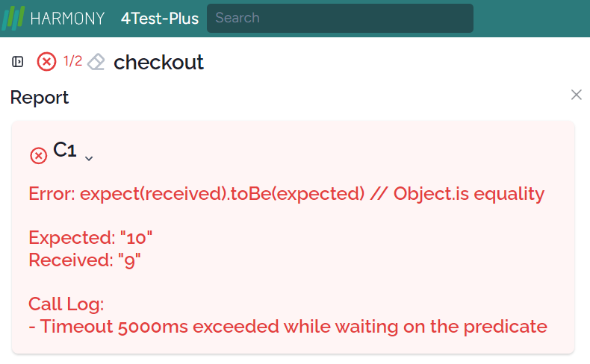The width and height of the screenshot is (590, 364).
Task: Expand the C1 chevron dropdown
Action: (89, 159)
